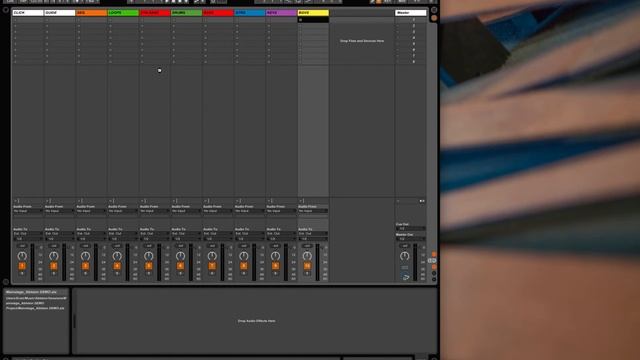Toggle the info view circle at bottom left
This screenshot has width=640, height=360.
click(6, 282)
